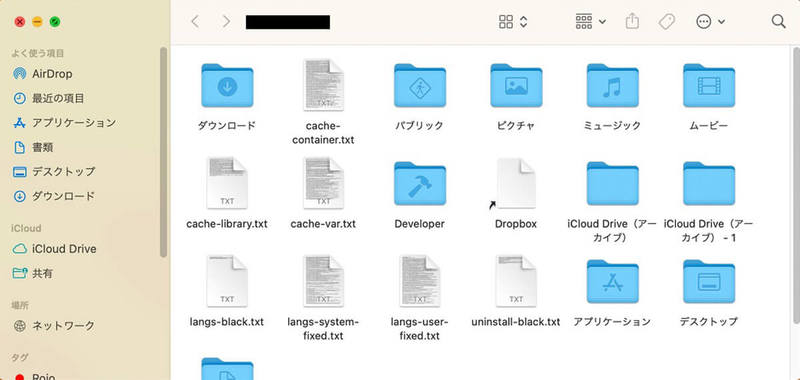
Task: Click the cache-var.txt name label
Action: tap(323, 223)
